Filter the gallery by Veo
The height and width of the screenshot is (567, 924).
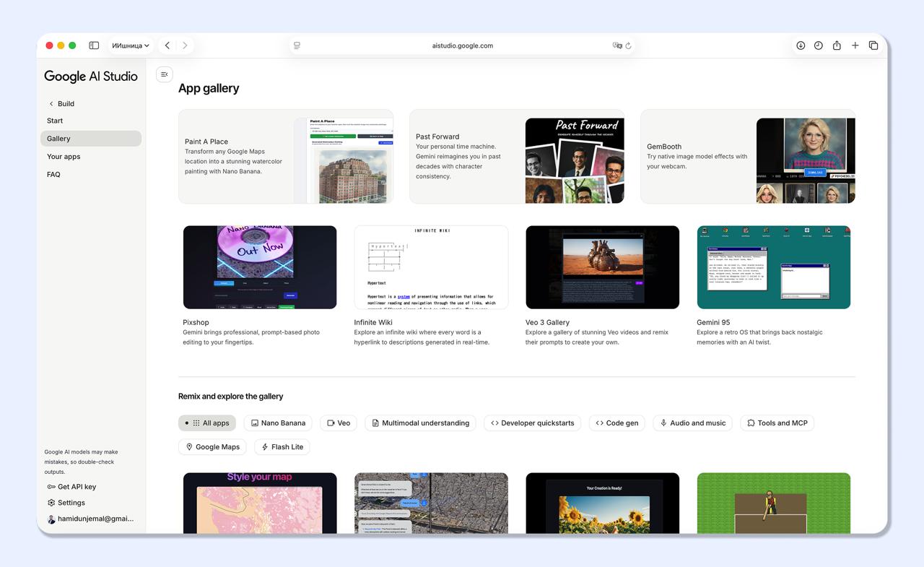[x=339, y=423]
